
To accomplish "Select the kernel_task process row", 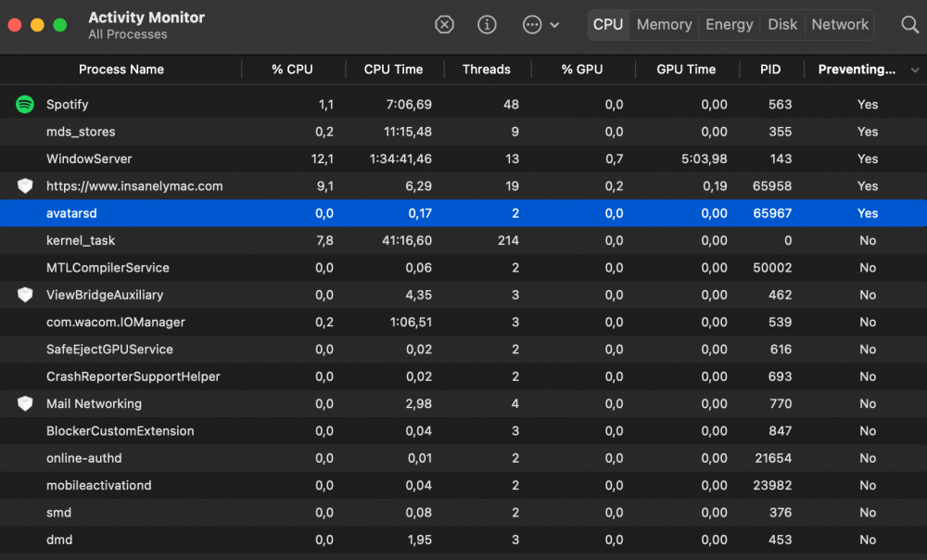I will [x=463, y=240].
